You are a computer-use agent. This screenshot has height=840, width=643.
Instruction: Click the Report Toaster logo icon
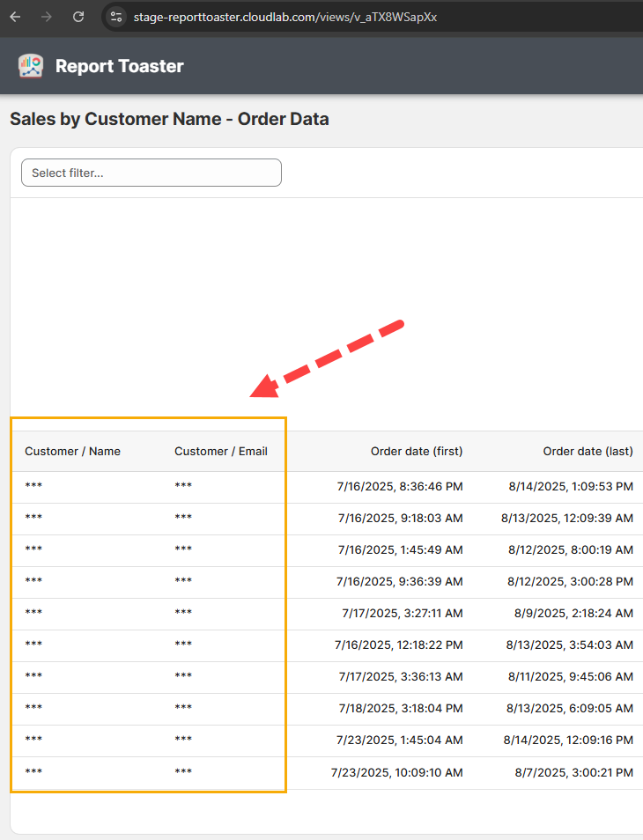(x=31, y=66)
